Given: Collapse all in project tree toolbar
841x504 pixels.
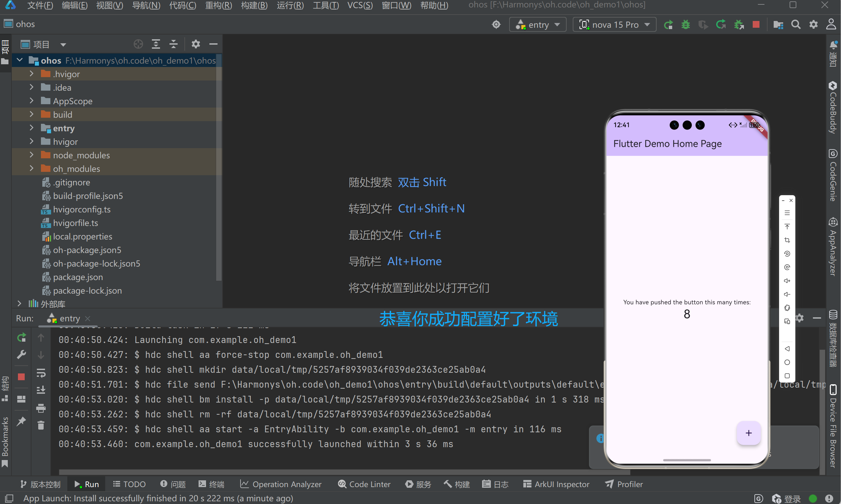Looking at the screenshot, I should [x=174, y=44].
